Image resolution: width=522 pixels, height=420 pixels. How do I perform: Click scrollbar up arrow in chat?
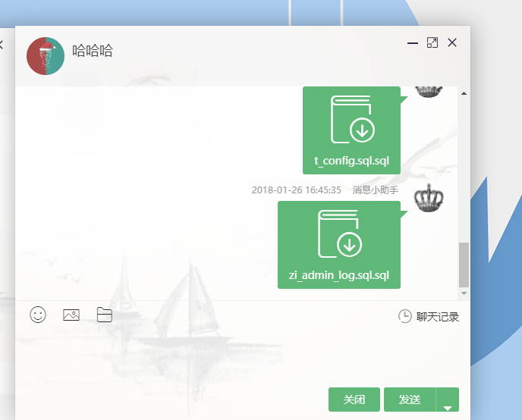click(464, 93)
